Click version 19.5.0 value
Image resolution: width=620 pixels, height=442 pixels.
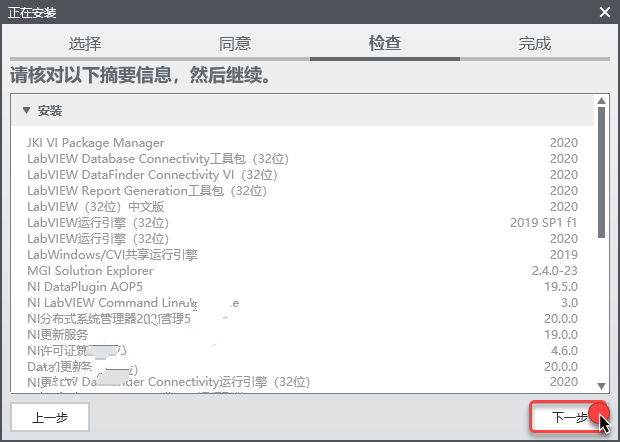click(x=561, y=287)
